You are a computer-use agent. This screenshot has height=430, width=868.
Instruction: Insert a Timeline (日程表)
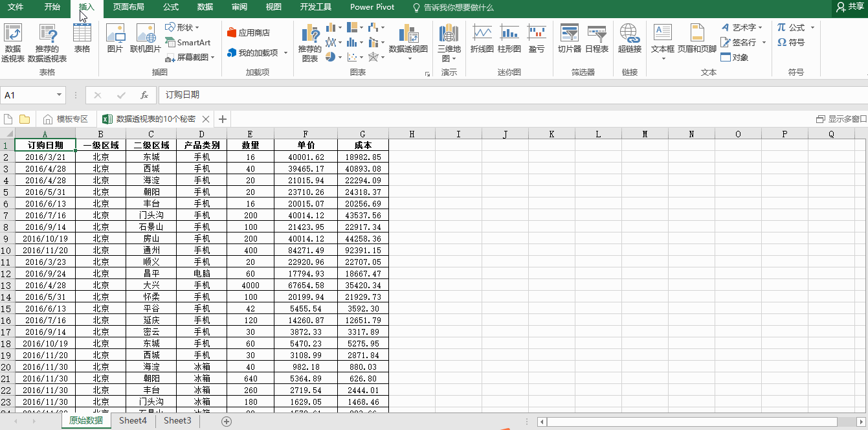tap(597, 39)
